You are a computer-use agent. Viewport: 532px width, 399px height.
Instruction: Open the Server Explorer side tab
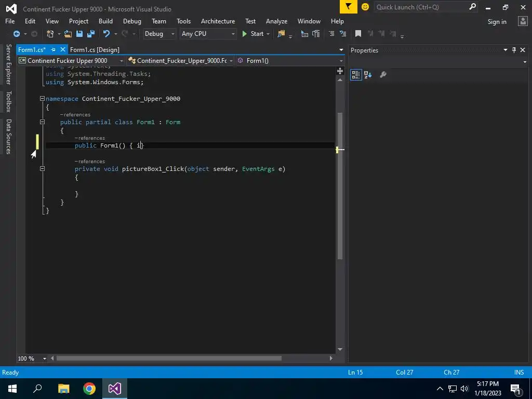(8, 64)
